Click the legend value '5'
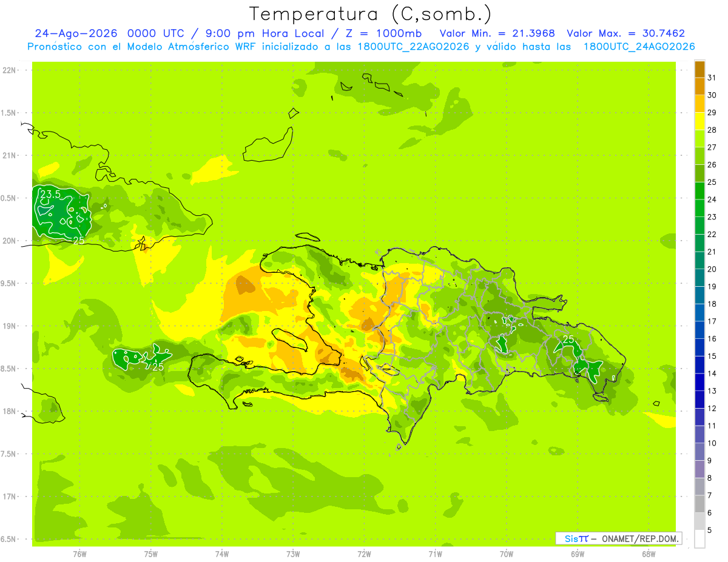The height and width of the screenshot is (562, 728). click(x=710, y=530)
